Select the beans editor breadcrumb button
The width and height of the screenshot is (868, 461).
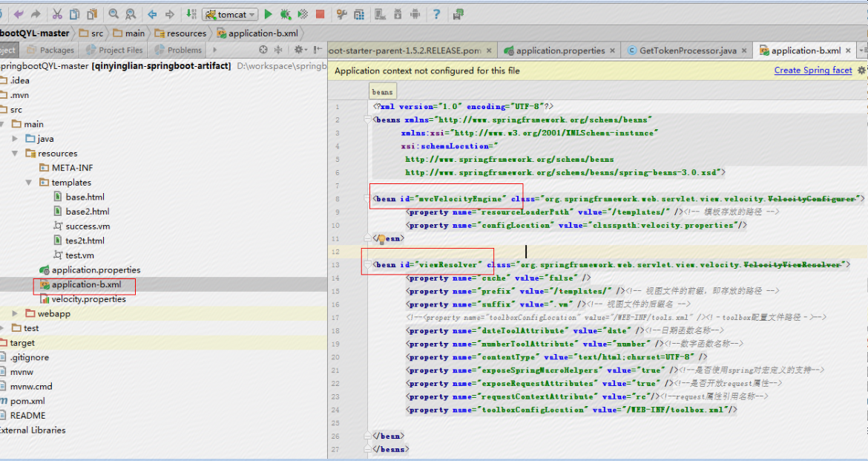381,91
